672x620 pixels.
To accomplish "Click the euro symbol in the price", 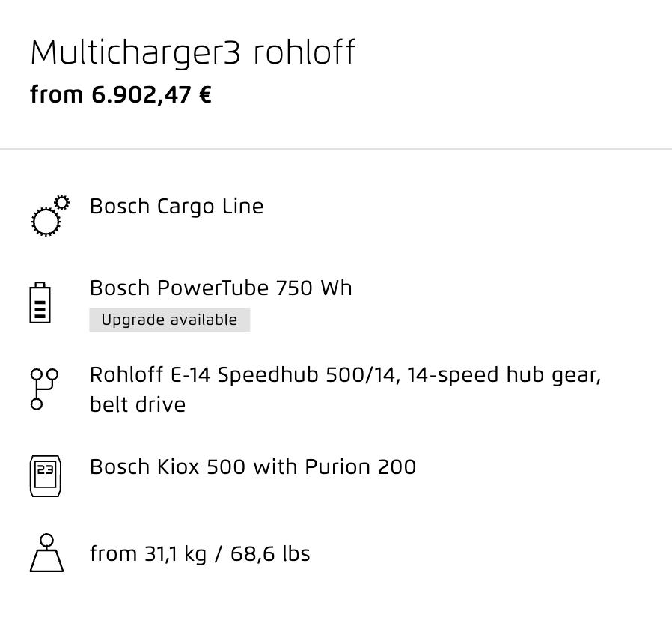I will (205, 94).
